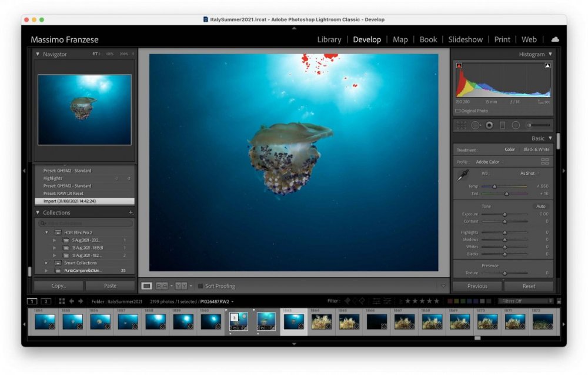Collapse the Navigator panel
Image resolution: width=588 pixels, height=375 pixels.
tap(38, 54)
